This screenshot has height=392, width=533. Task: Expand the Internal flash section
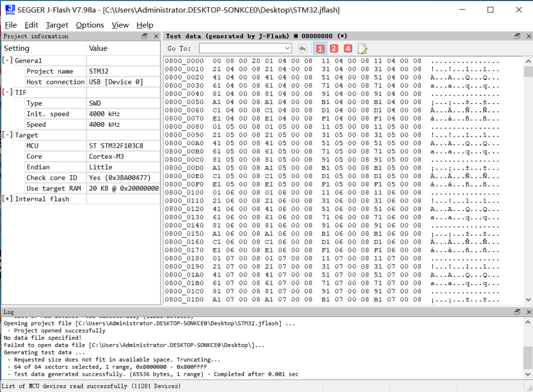(x=7, y=199)
